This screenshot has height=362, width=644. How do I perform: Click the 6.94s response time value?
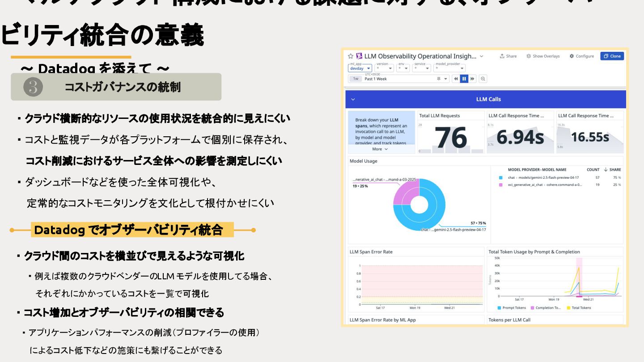[520, 138]
